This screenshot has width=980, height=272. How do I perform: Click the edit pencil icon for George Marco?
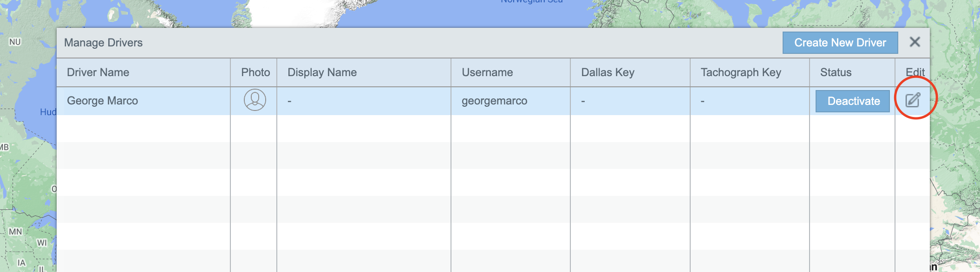(x=913, y=100)
